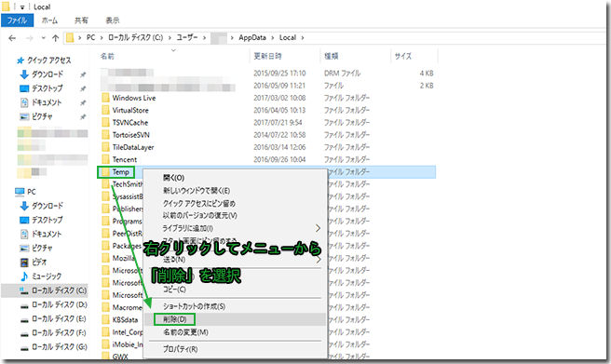
Task: Sort by サイズ column header
Action: (403, 56)
